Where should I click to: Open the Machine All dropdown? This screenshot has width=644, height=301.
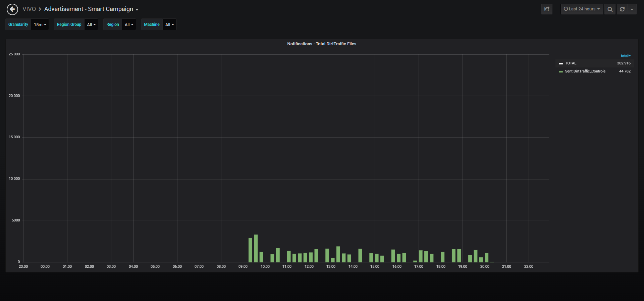point(169,24)
